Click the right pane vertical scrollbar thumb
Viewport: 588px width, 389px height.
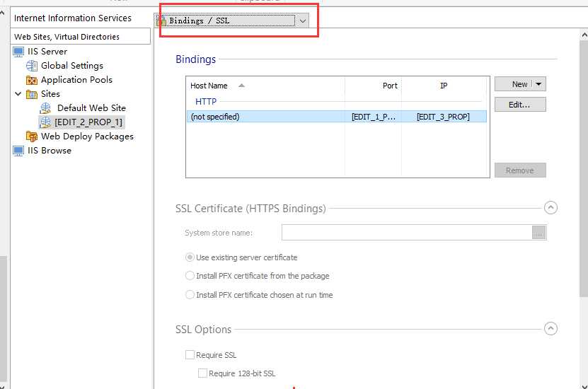click(x=584, y=168)
